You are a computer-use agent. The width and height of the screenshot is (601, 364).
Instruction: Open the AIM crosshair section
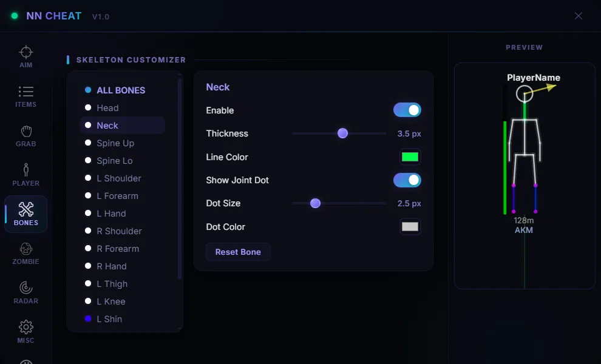[25, 56]
